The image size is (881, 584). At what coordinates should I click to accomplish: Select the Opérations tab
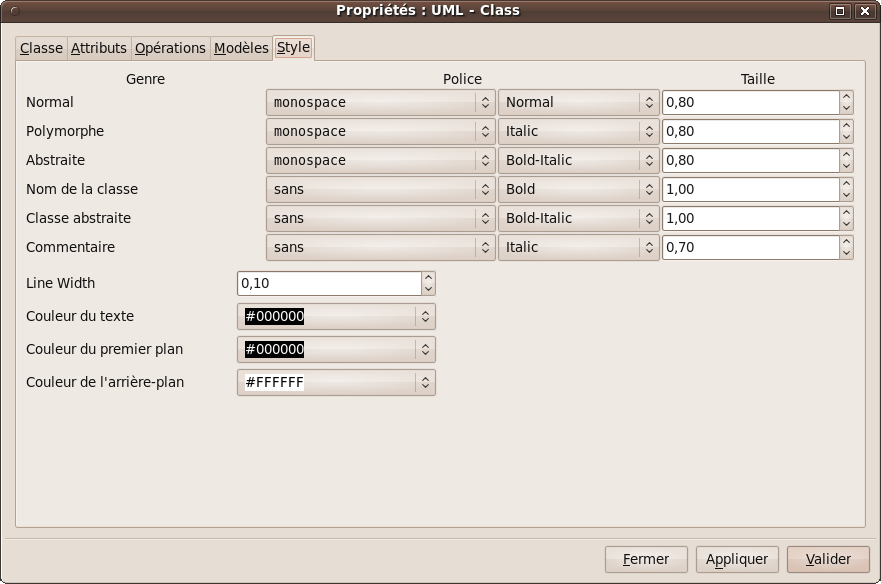170,48
